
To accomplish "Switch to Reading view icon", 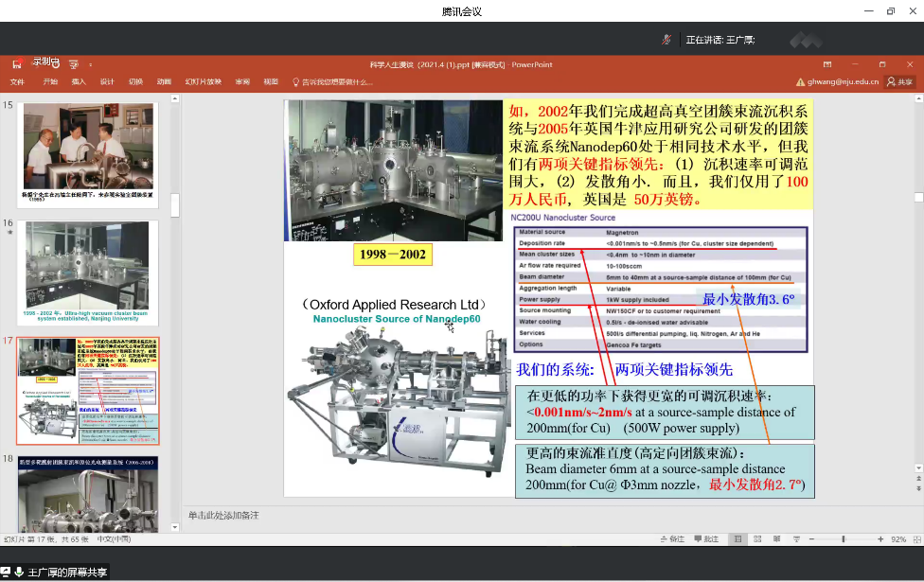I will click(777, 538).
